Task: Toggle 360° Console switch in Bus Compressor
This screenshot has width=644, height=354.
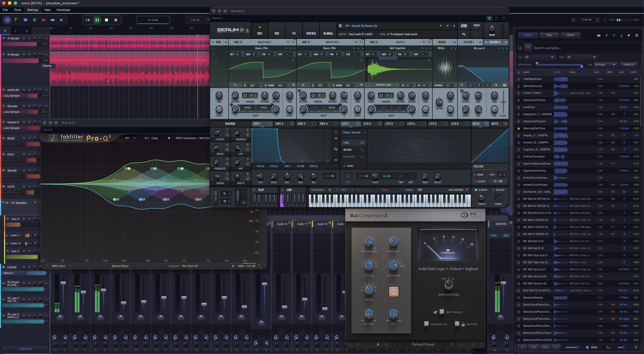Action: [x=441, y=312]
